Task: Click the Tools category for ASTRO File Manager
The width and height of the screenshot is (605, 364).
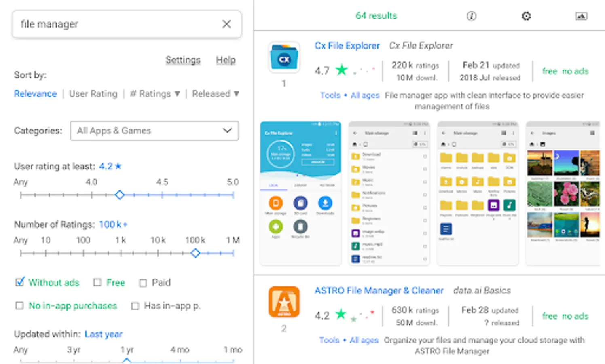Action: [329, 340]
